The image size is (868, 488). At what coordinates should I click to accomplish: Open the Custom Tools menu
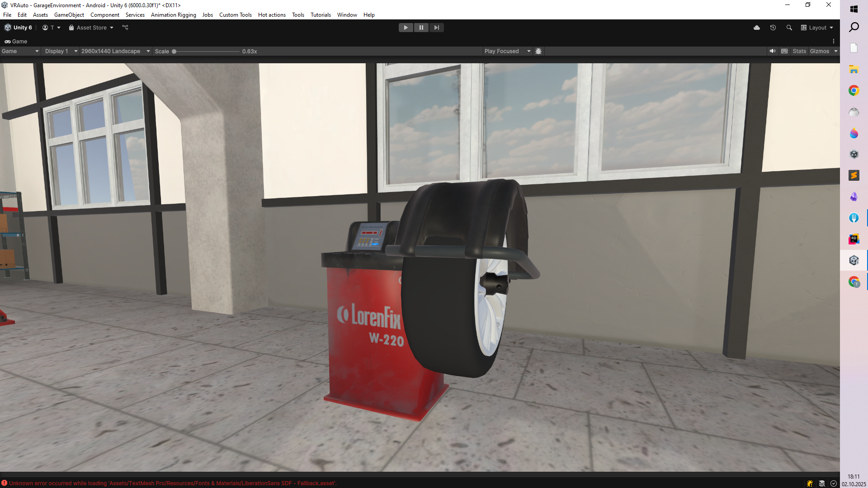235,15
